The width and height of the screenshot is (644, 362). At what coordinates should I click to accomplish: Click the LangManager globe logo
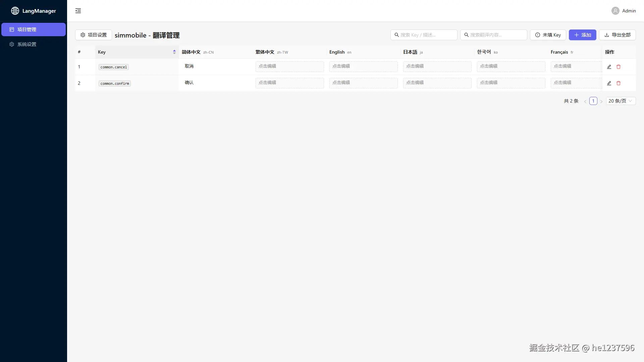[x=15, y=11]
